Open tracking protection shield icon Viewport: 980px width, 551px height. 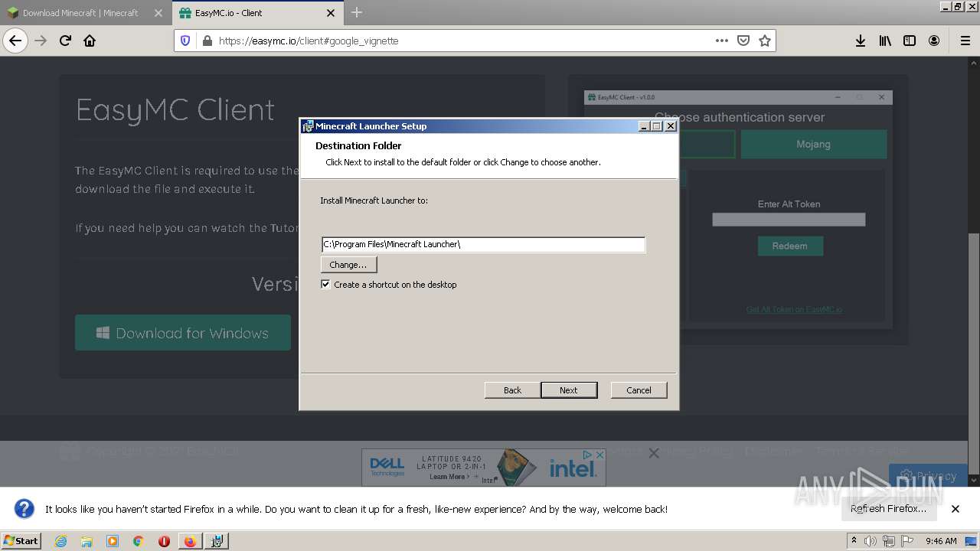(185, 41)
